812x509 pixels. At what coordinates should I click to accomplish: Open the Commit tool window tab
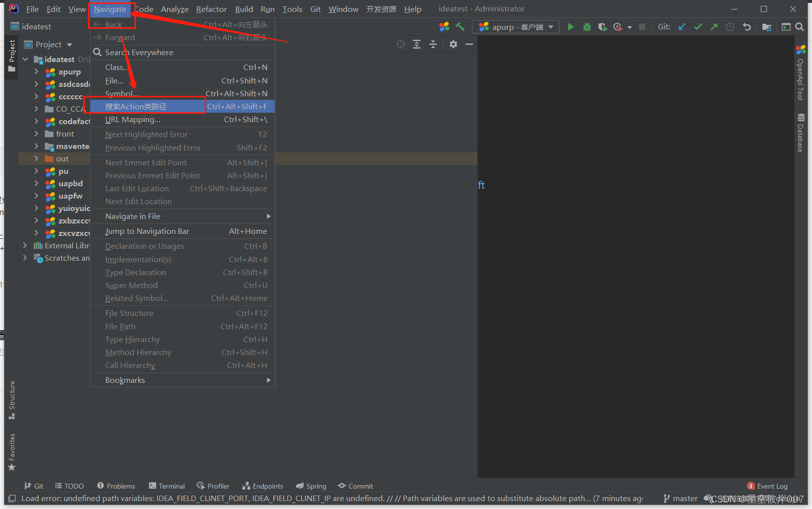[355, 486]
